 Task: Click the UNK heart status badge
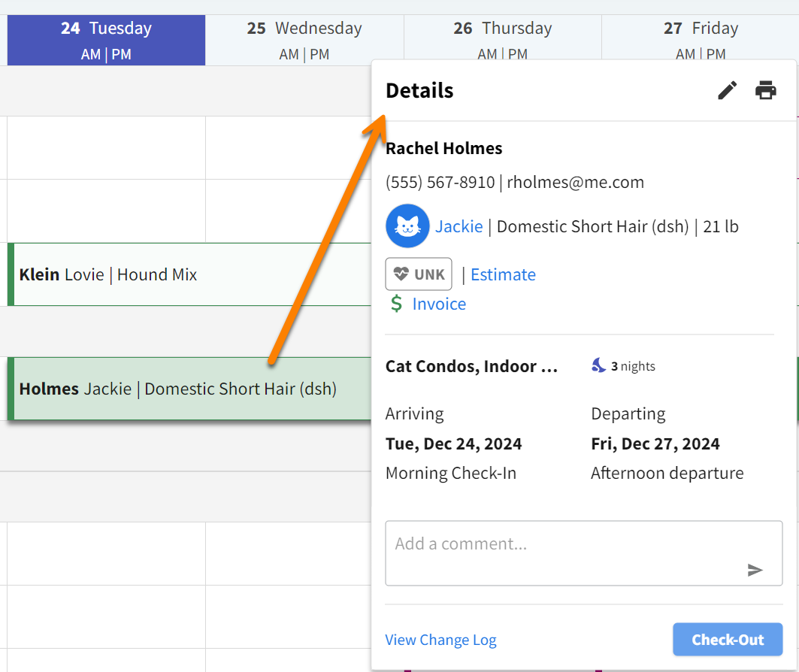[x=419, y=274]
